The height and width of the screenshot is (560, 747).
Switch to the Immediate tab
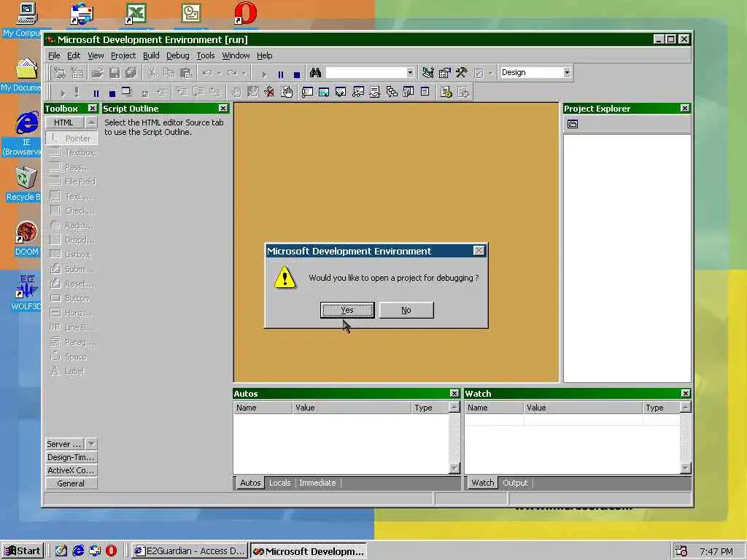click(x=317, y=483)
